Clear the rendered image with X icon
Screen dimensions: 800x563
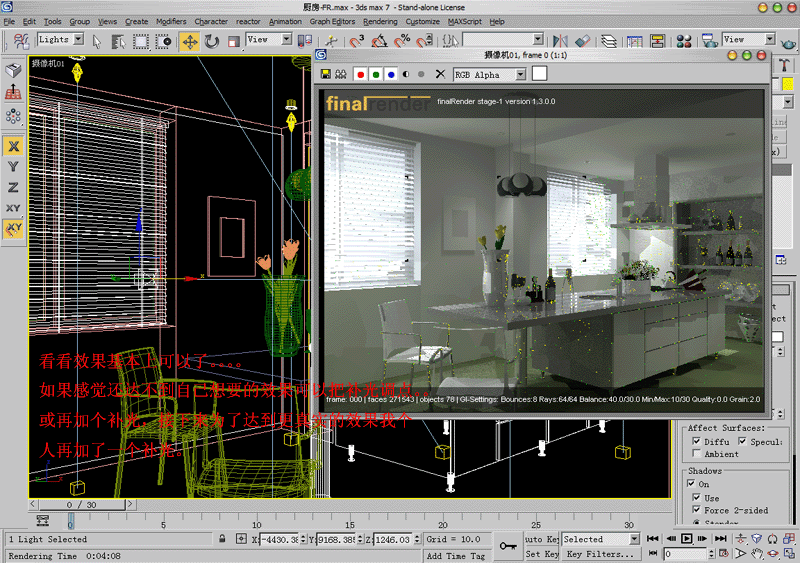point(440,75)
